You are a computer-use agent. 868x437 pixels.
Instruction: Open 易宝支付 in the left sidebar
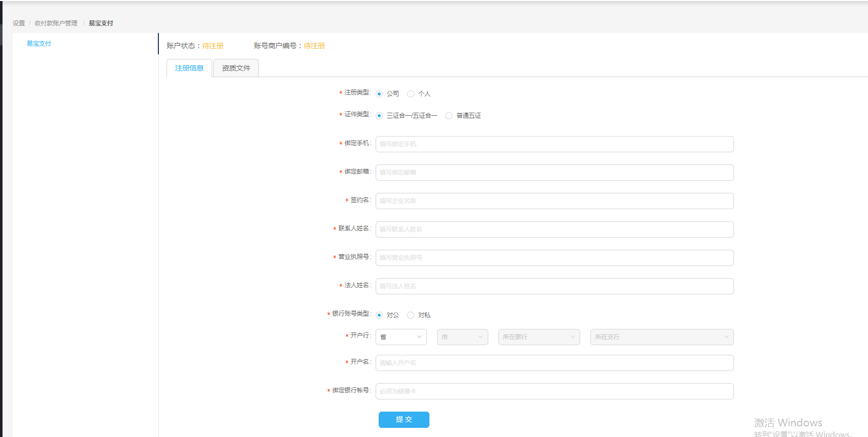(39, 44)
